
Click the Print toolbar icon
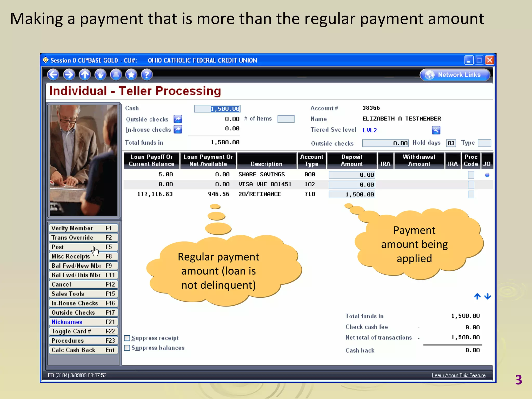pos(116,75)
